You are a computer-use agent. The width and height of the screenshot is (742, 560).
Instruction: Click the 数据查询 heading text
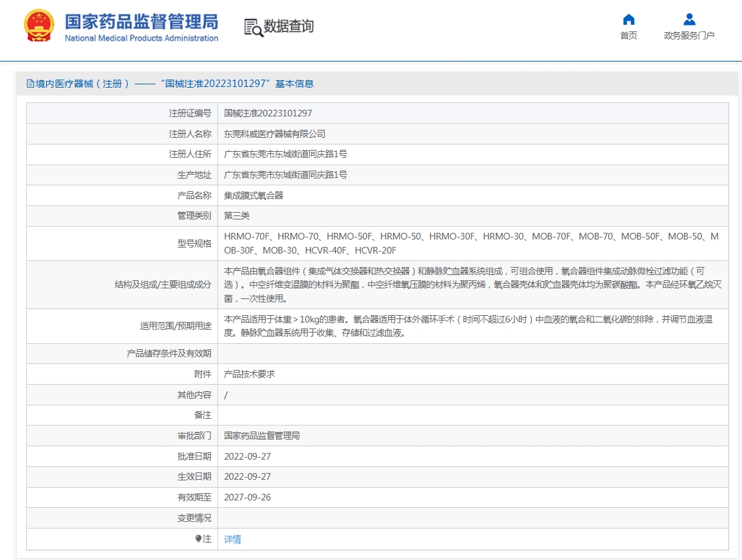[288, 26]
